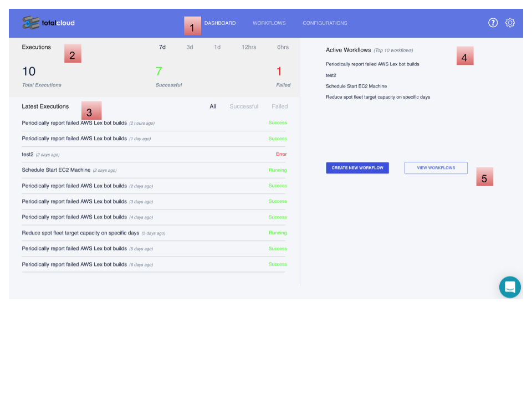Select the 12hrs time range
Image resolution: width=532 pixels, height=399 pixels.
[x=249, y=47]
